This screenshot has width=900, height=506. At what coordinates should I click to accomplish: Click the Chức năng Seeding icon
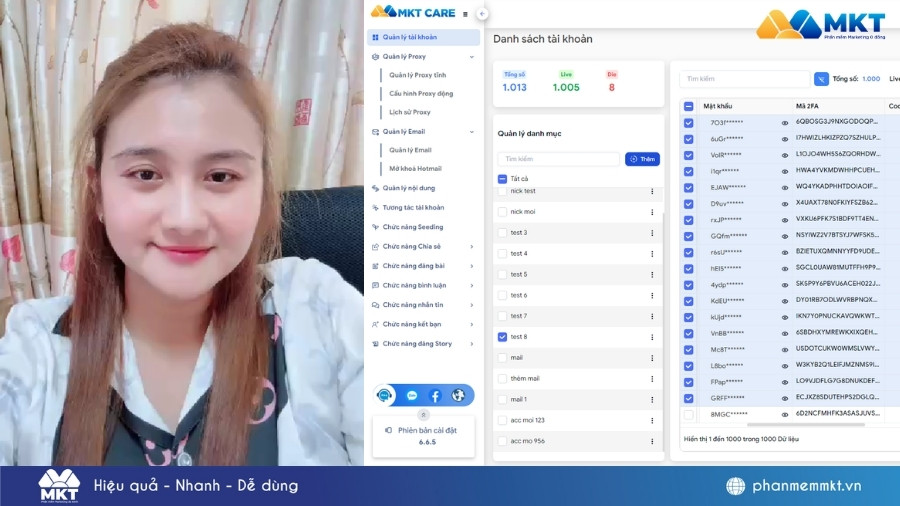pyautogui.click(x=375, y=227)
